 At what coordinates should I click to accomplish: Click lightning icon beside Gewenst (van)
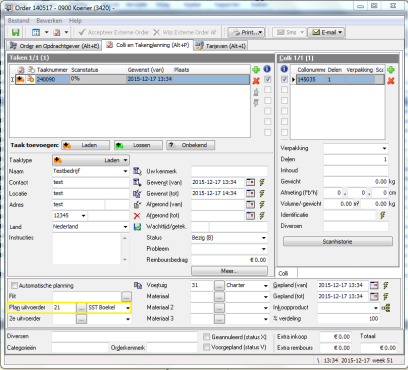point(262,182)
